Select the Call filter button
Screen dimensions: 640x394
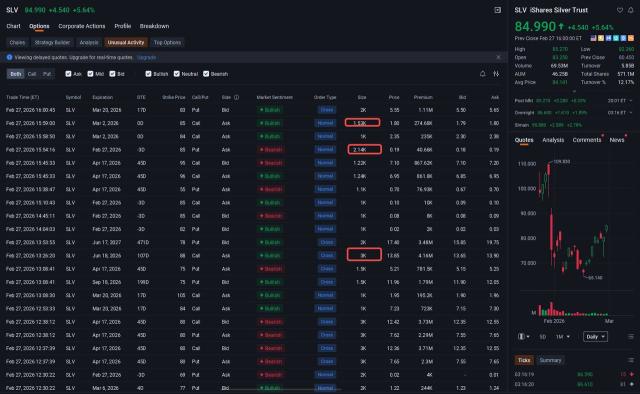tap(32, 74)
